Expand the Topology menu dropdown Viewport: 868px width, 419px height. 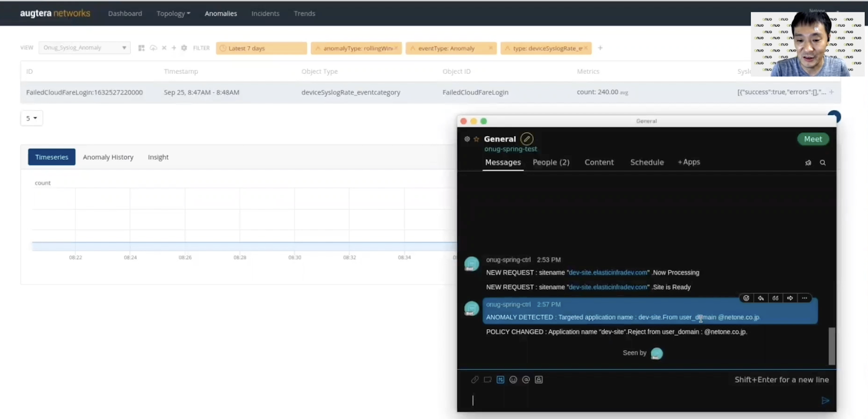pyautogui.click(x=174, y=14)
